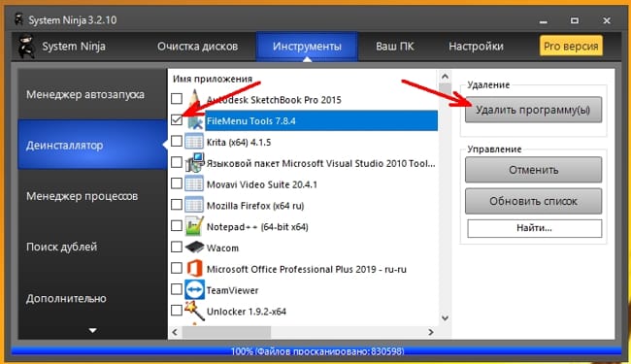Click the Имя приложения column header
The height and width of the screenshot is (364, 631).
click(x=213, y=79)
